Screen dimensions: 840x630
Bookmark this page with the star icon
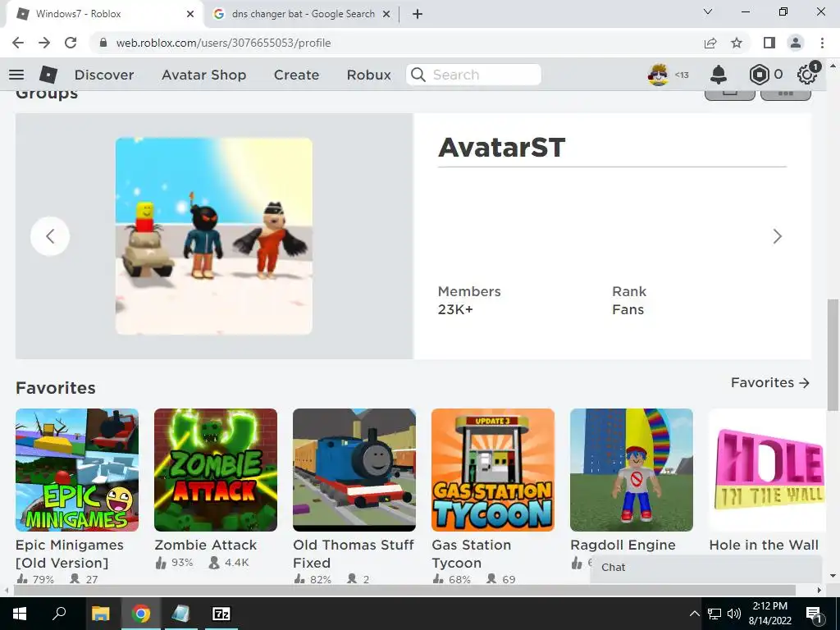737,43
